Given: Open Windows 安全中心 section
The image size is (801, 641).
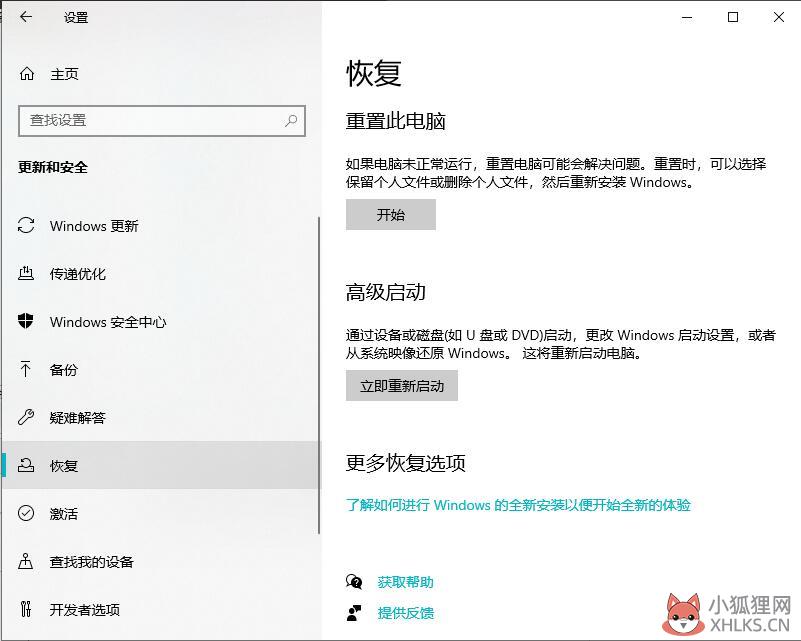Looking at the screenshot, I should pyautogui.click(x=108, y=322).
